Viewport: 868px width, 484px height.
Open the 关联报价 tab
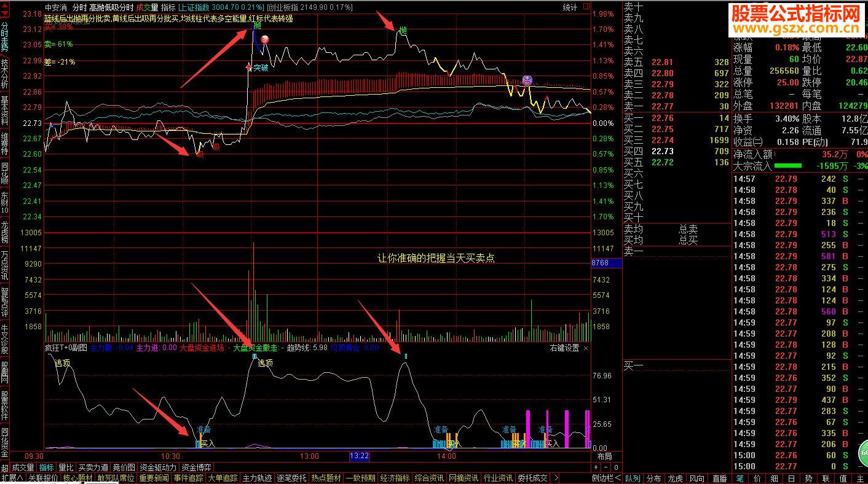pos(43,478)
